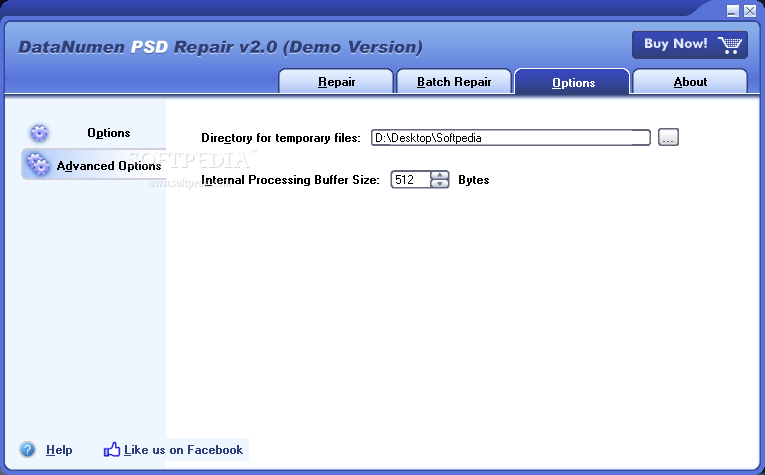This screenshot has height=475, width=765.
Task: Click the Buy Now! button
Action: pos(689,44)
